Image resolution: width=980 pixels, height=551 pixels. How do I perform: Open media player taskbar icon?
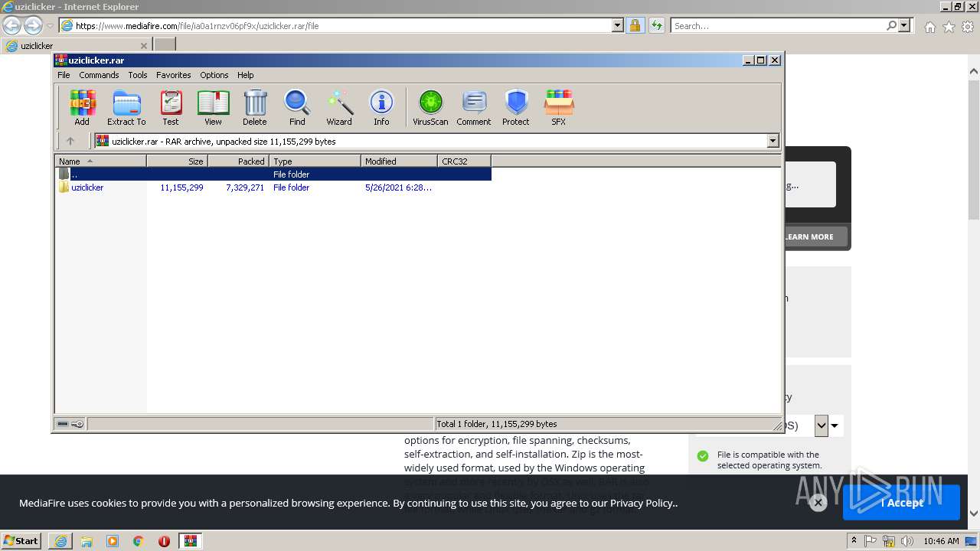(x=113, y=541)
